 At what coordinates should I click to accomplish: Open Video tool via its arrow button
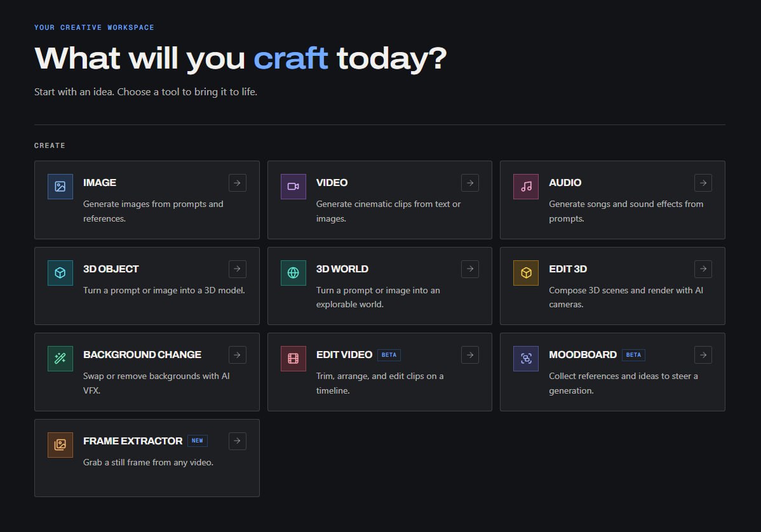(x=470, y=183)
